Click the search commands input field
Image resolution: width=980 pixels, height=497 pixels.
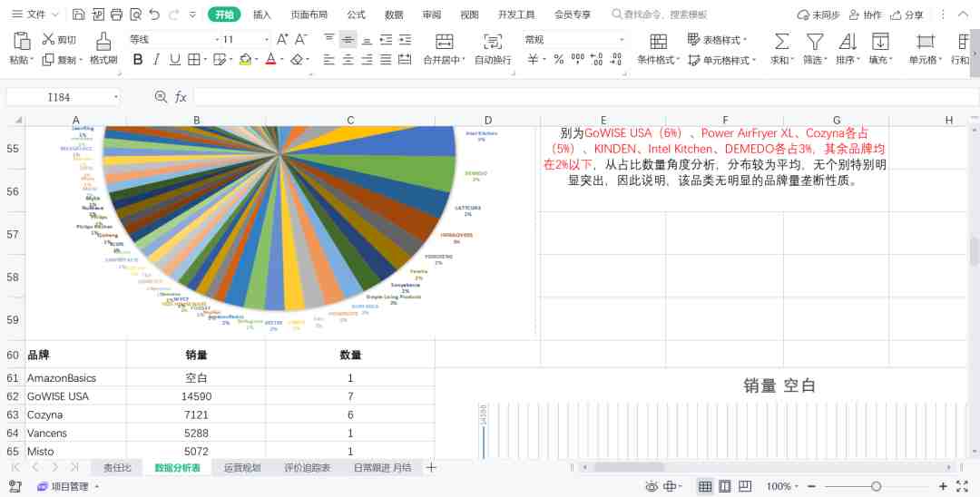tap(660, 15)
